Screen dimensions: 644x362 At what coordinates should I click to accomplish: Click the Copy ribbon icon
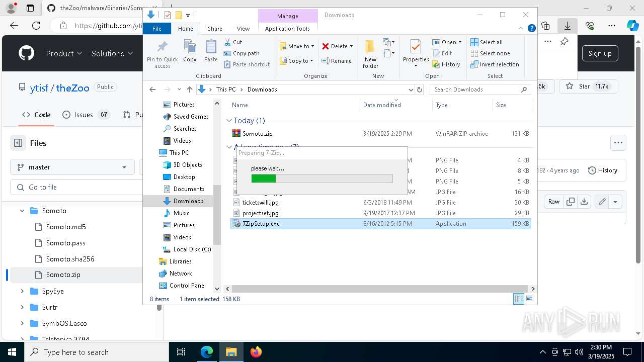click(190, 51)
